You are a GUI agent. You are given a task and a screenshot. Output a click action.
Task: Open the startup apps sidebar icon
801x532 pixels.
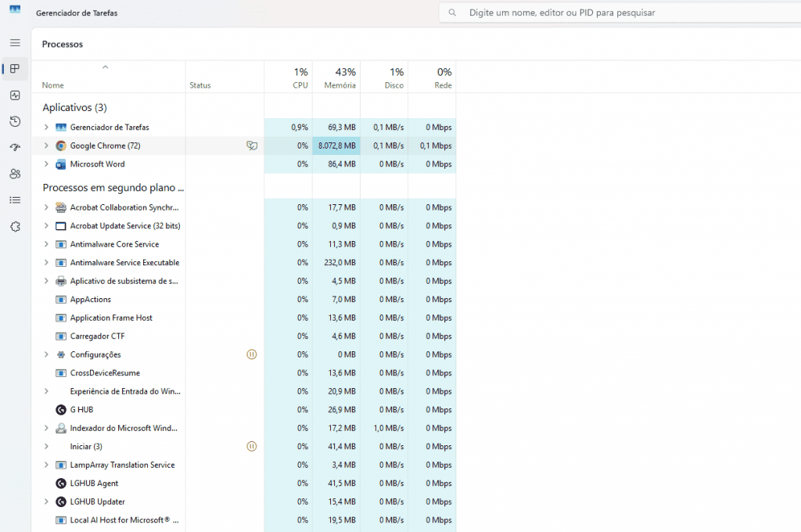(x=15, y=148)
